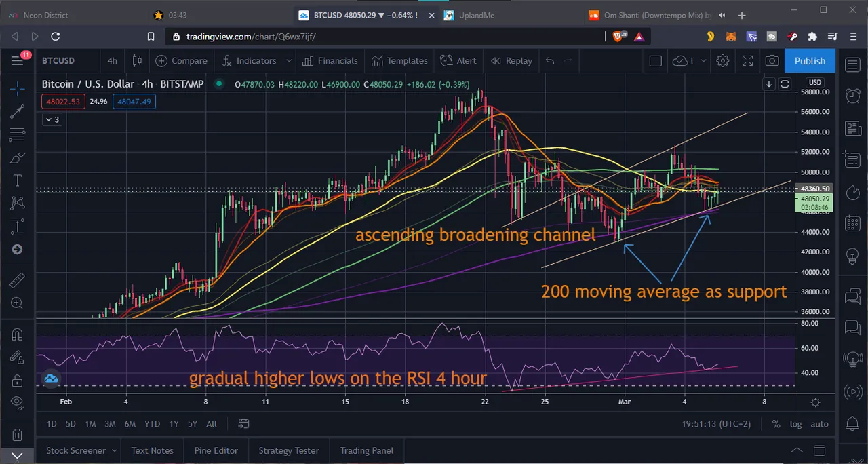Toggle percent scale mode
This screenshot has width=868, height=464.
[776, 424]
